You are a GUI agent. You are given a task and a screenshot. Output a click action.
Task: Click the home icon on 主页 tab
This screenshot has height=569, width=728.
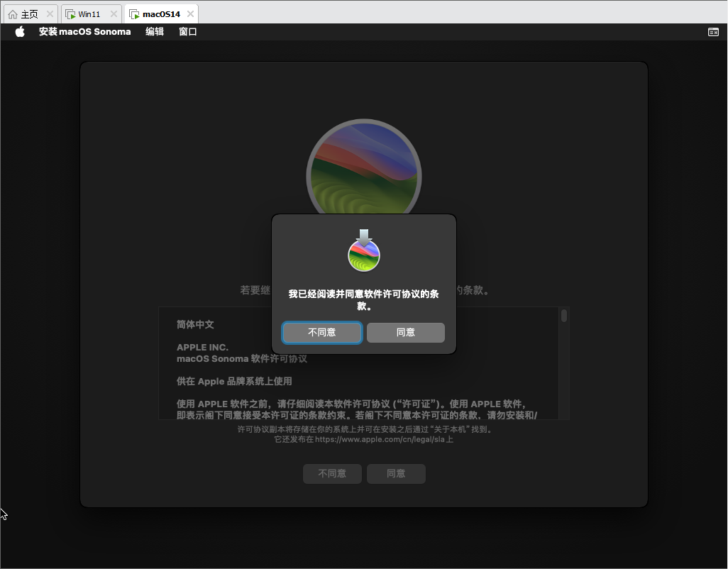pyautogui.click(x=13, y=14)
